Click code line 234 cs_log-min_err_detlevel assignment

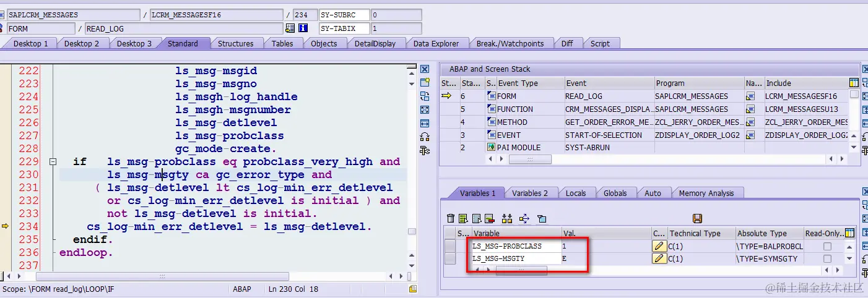point(229,226)
